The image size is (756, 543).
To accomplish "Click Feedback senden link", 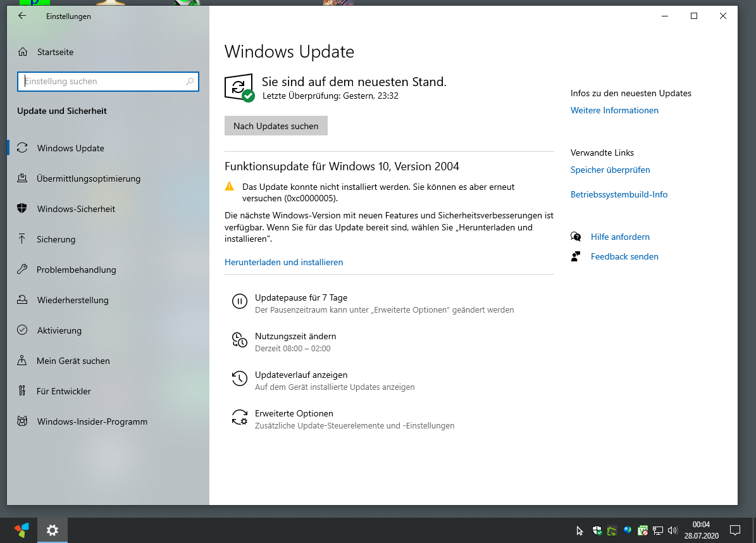I will pos(624,256).
